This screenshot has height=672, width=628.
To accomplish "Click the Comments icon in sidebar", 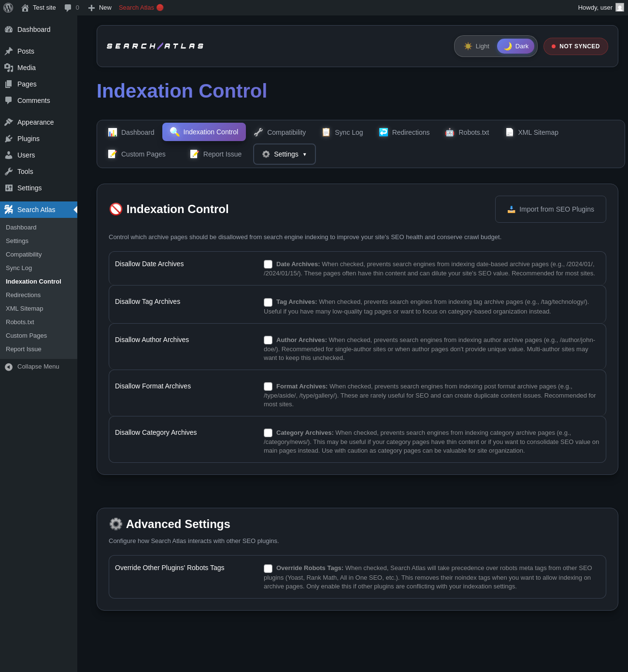I will coord(9,100).
